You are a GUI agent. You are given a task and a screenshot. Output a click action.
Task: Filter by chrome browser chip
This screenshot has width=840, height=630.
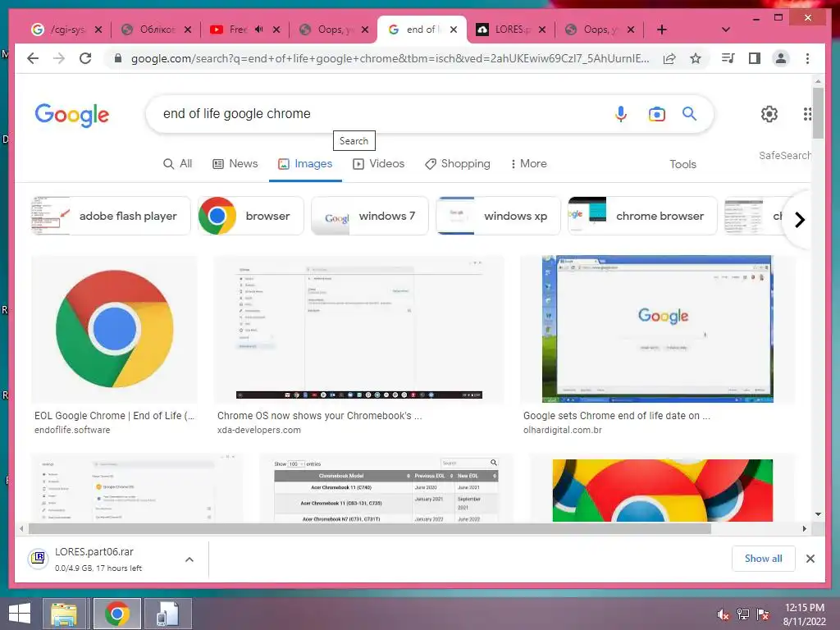pos(642,216)
